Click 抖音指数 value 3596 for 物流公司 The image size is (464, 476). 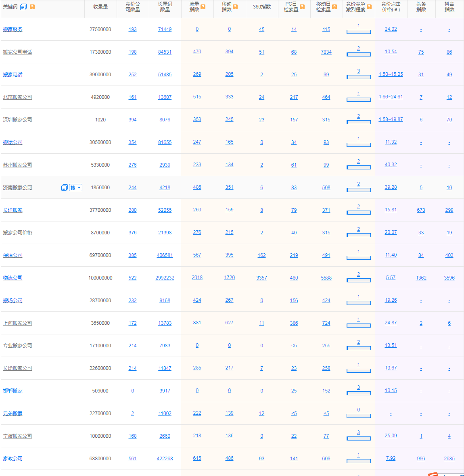click(449, 278)
